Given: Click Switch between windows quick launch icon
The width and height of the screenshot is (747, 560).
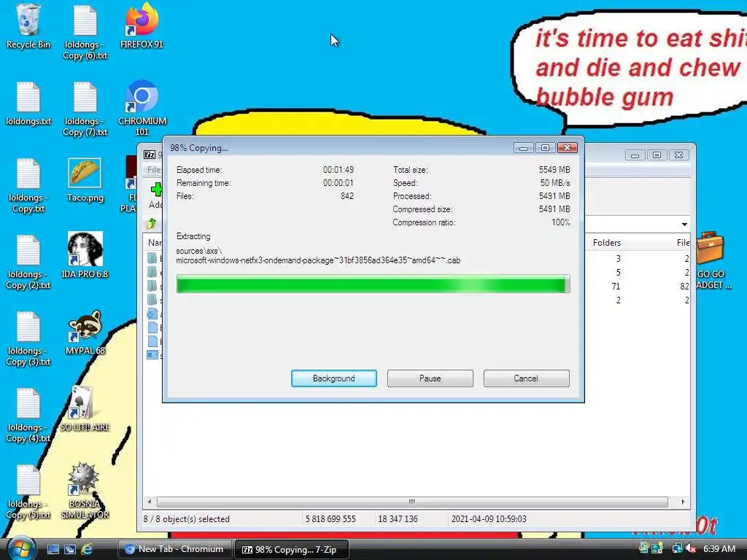Looking at the screenshot, I should point(70,550).
